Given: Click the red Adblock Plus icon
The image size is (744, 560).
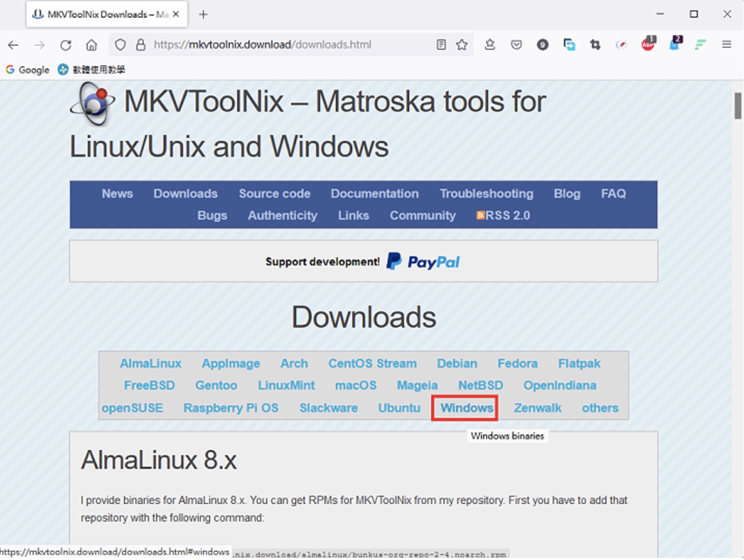Looking at the screenshot, I should 648,44.
